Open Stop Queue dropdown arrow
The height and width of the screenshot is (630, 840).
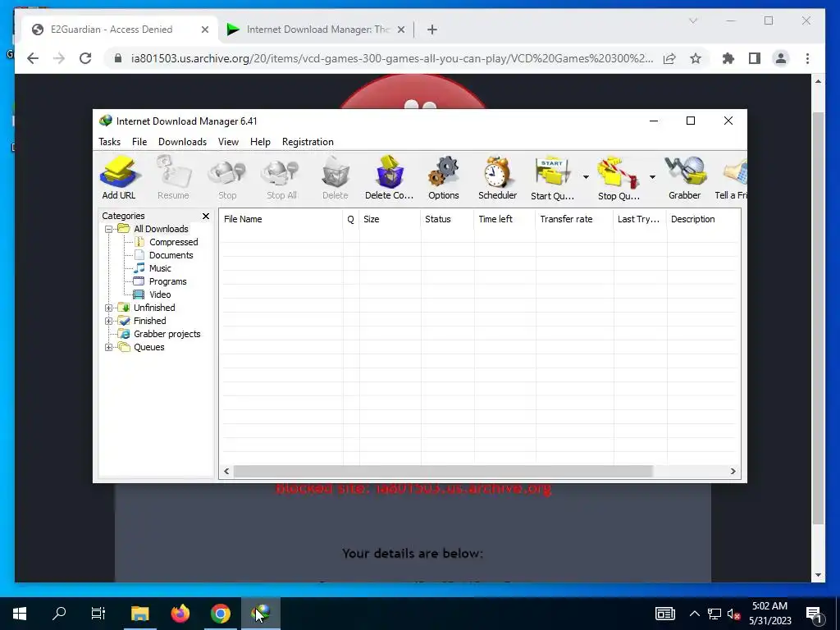652,177
